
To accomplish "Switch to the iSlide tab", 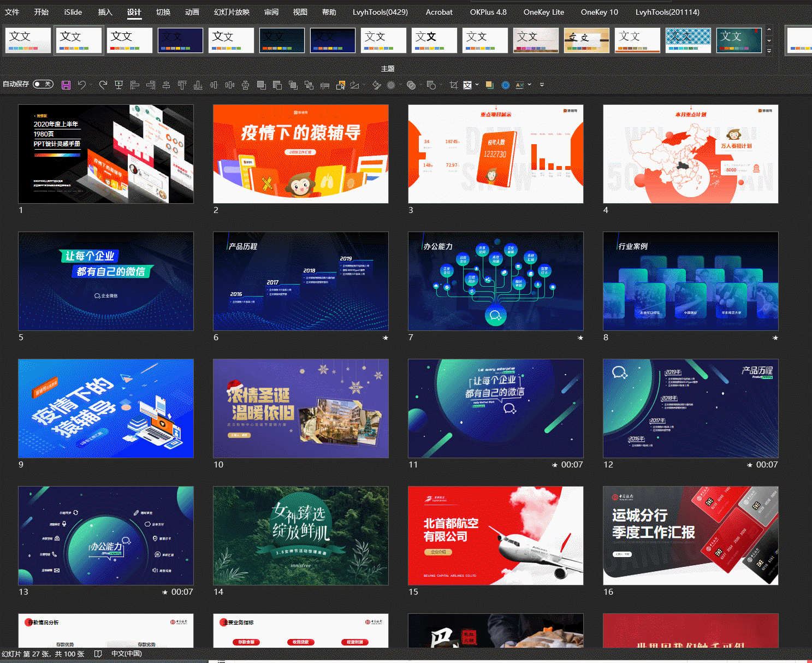I will tap(73, 12).
